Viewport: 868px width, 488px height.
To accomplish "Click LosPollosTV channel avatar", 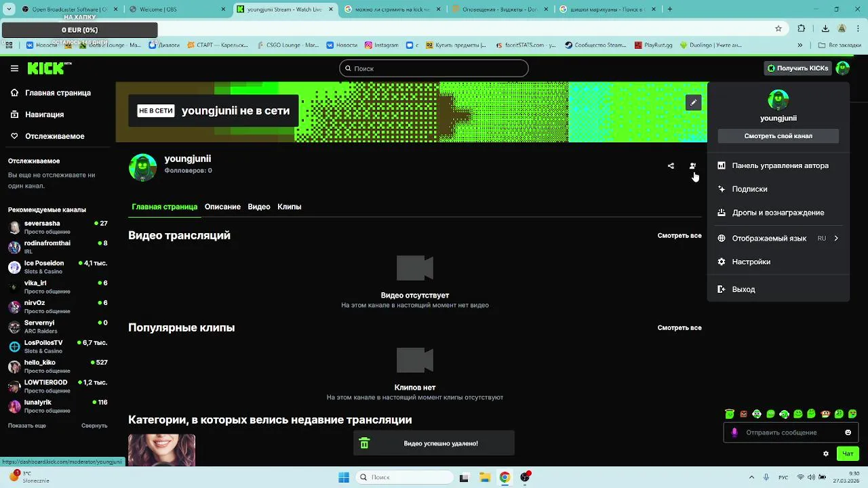I will (14, 347).
